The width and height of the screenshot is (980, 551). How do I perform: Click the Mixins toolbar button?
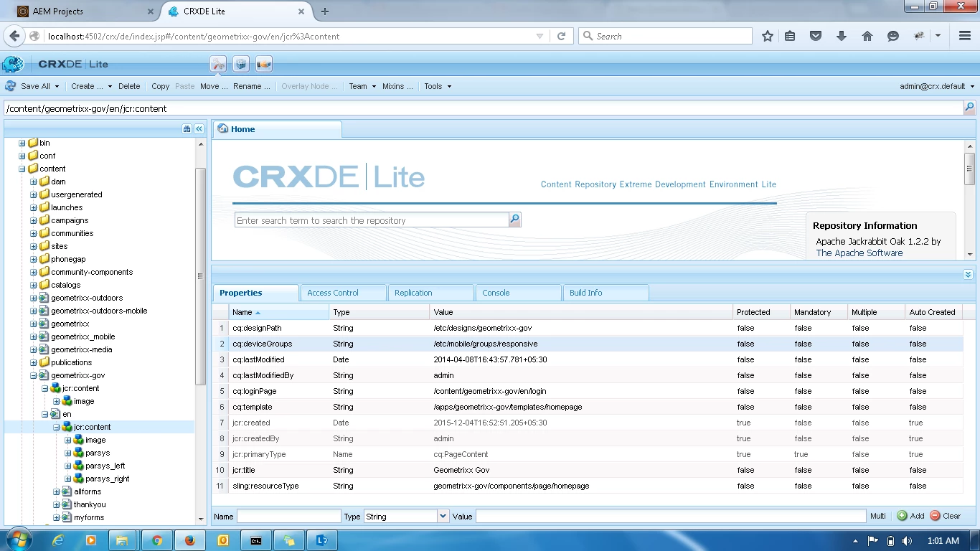[397, 86]
